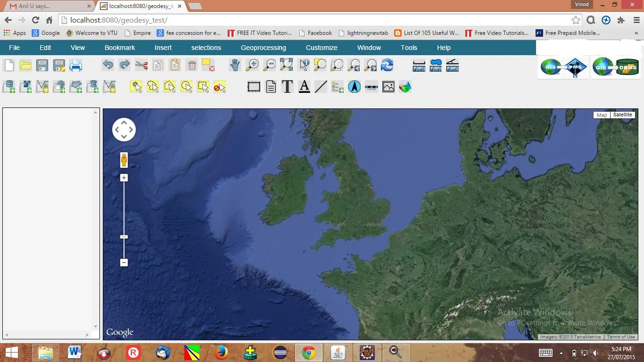Paste from the clipboard icon
The height and width of the screenshot is (362, 644).
click(x=175, y=65)
